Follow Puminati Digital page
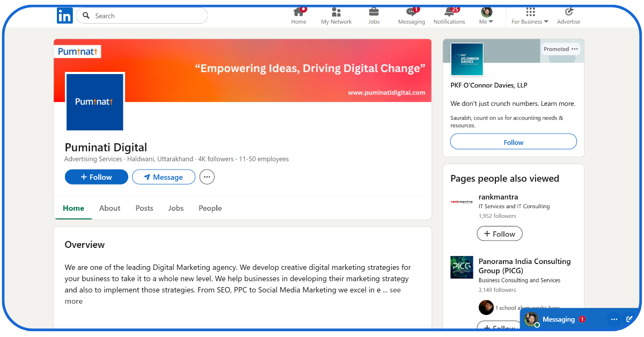 [97, 177]
